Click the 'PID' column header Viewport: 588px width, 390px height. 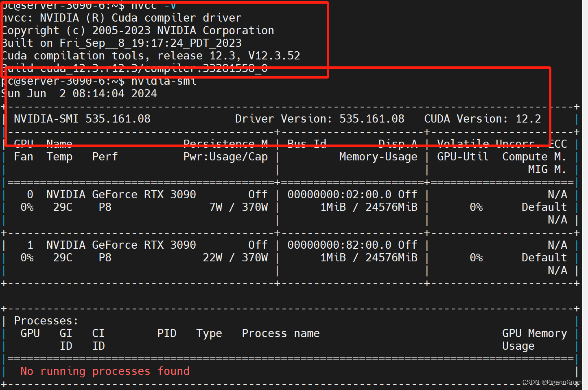pyautogui.click(x=167, y=333)
